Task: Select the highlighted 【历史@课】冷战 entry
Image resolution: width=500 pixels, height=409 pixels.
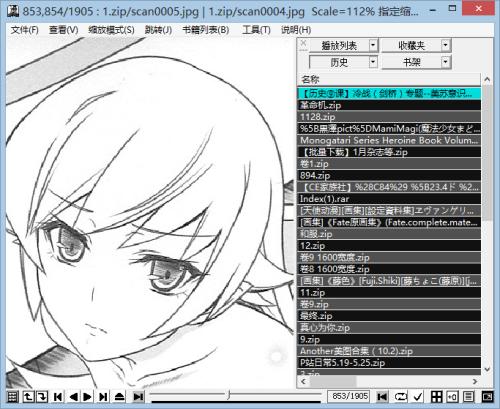Action: 389,93
